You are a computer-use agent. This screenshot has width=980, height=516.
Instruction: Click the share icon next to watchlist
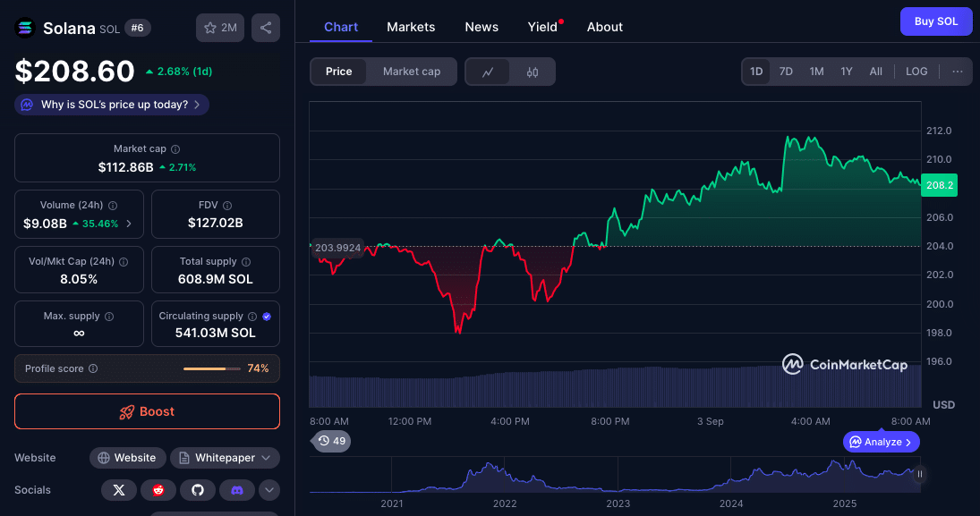click(x=266, y=28)
